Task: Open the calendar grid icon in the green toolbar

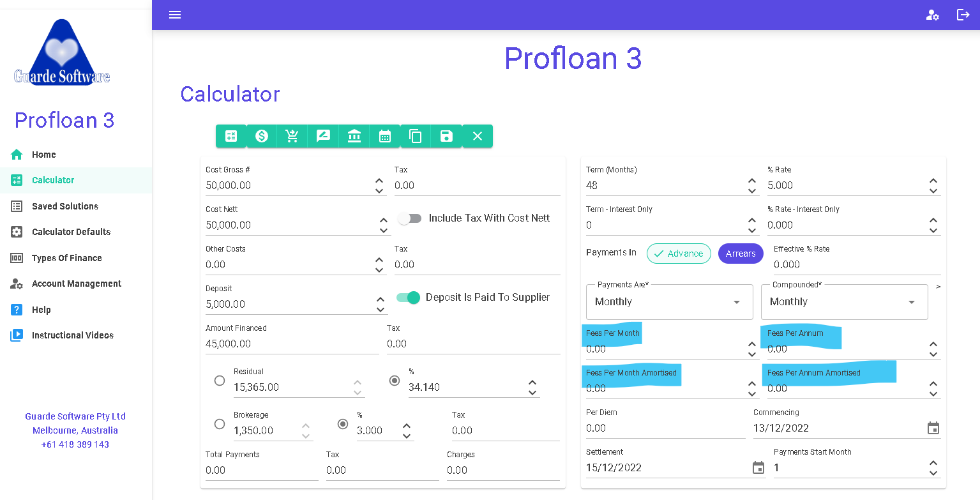Action: [x=385, y=136]
